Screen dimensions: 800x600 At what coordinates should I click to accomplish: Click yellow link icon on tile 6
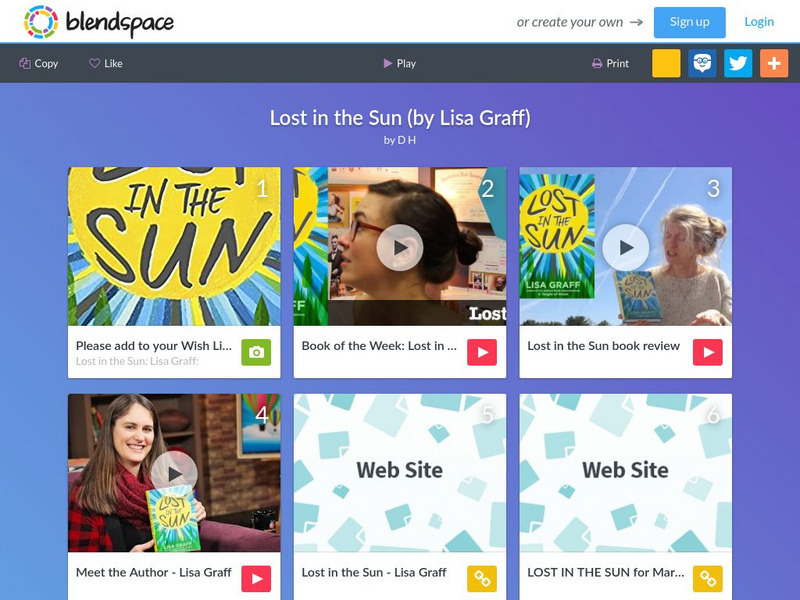point(708,579)
